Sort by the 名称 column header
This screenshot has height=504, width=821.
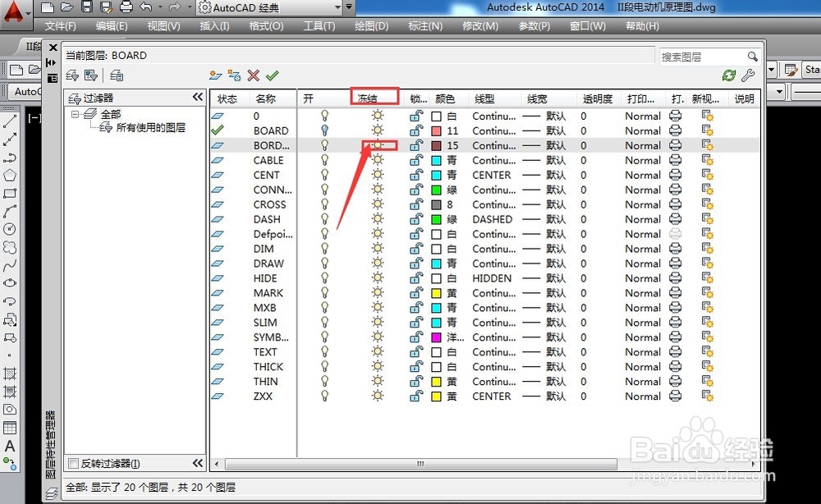coord(265,99)
